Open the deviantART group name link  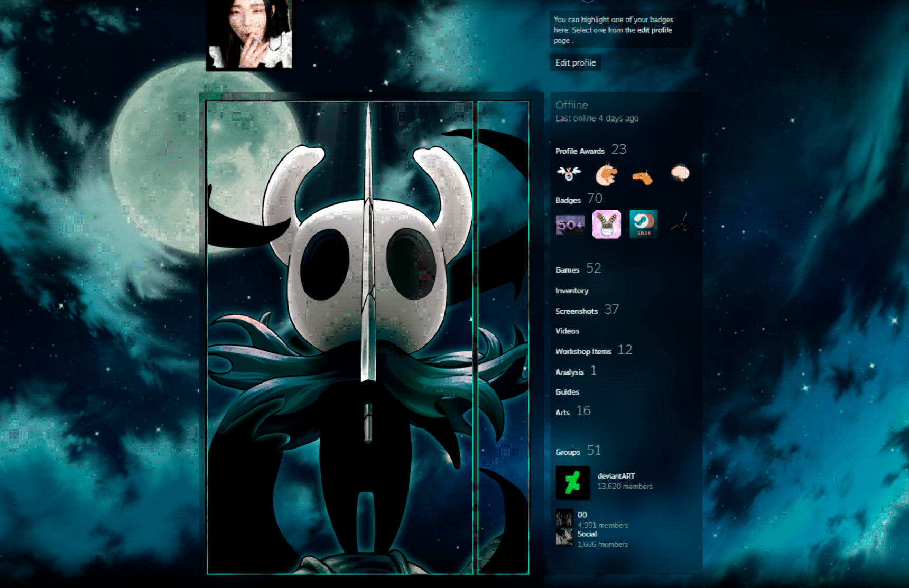616,476
